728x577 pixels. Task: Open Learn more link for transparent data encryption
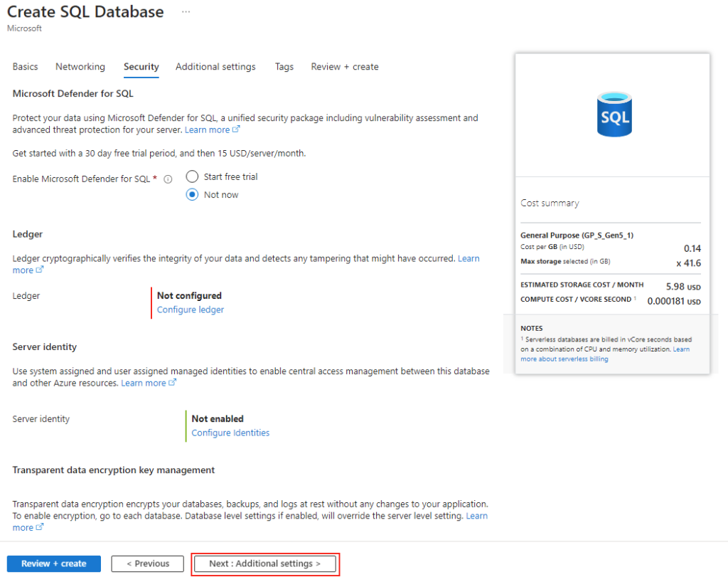[x=477, y=516]
